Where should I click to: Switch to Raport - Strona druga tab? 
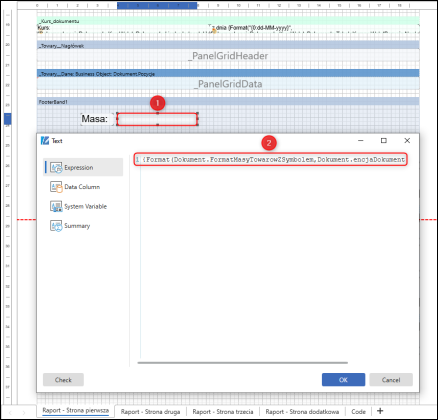[x=150, y=412]
